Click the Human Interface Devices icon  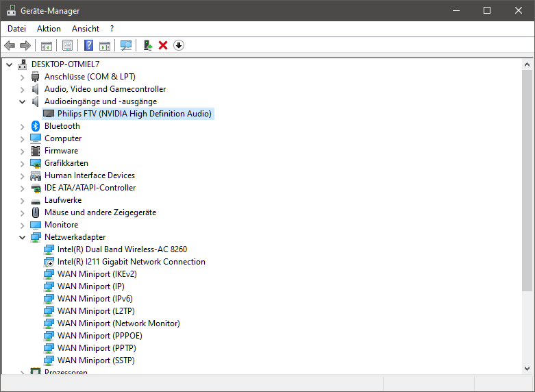pos(36,176)
